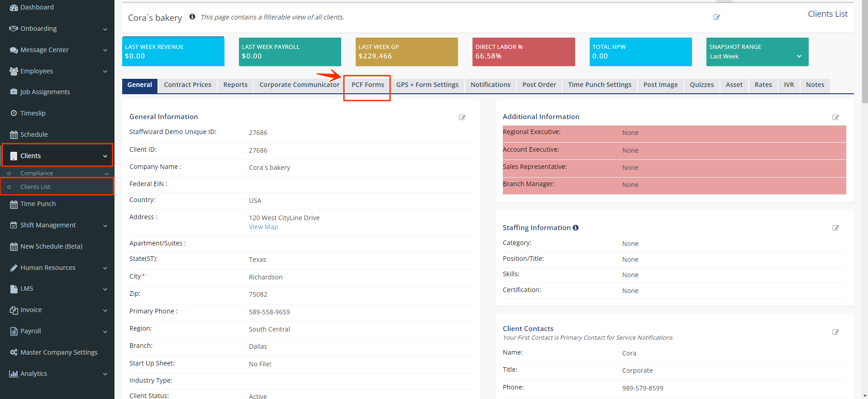Click info icon next to Cora's bakery
The image size is (868, 399).
tap(192, 17)
